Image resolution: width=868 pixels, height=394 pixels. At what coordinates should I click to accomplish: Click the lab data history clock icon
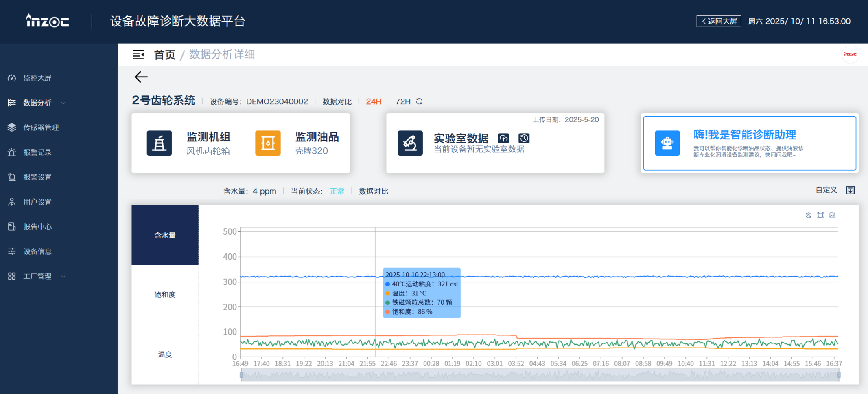524,138
